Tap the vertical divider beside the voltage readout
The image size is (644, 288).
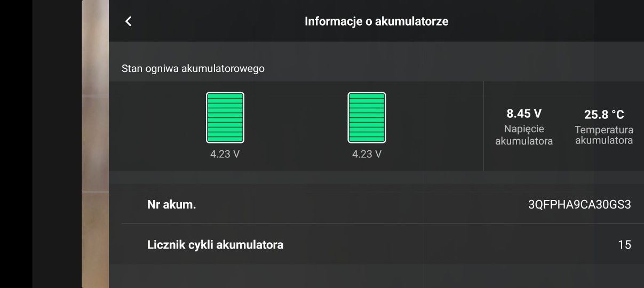(483, 126)
